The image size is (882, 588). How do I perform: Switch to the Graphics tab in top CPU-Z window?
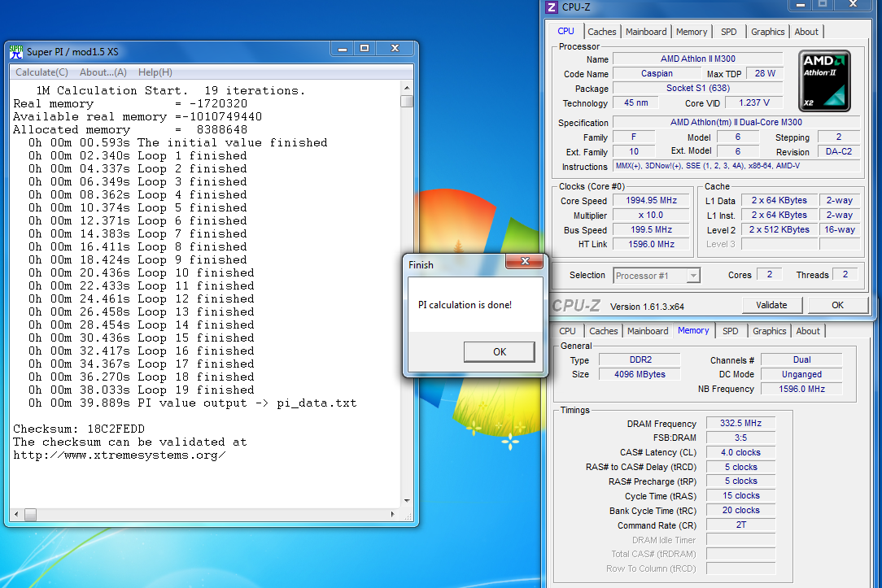[767, 32]
